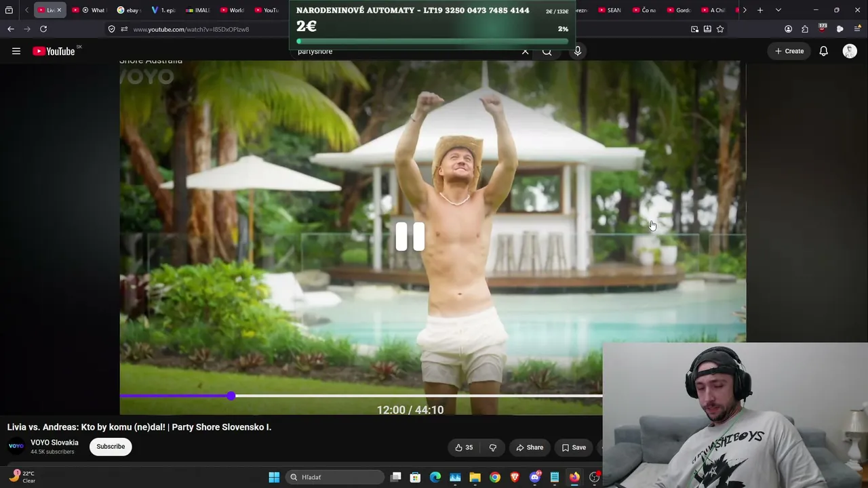Open Google Chrome from the taskbar
The width and height of the screenshot is (868, 488).
pyautogui.click(x=495, y=477)
